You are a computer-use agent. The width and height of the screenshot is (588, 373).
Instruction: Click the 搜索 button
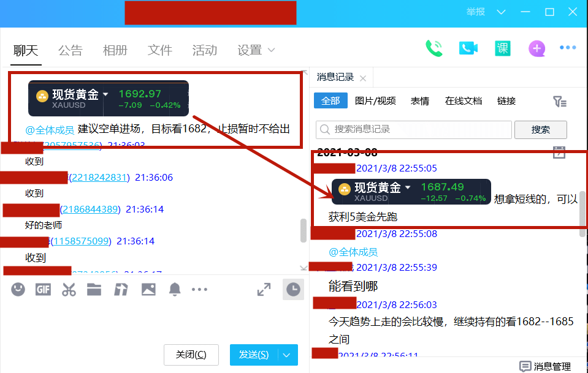pyautogui.click(x=541, y=130)
